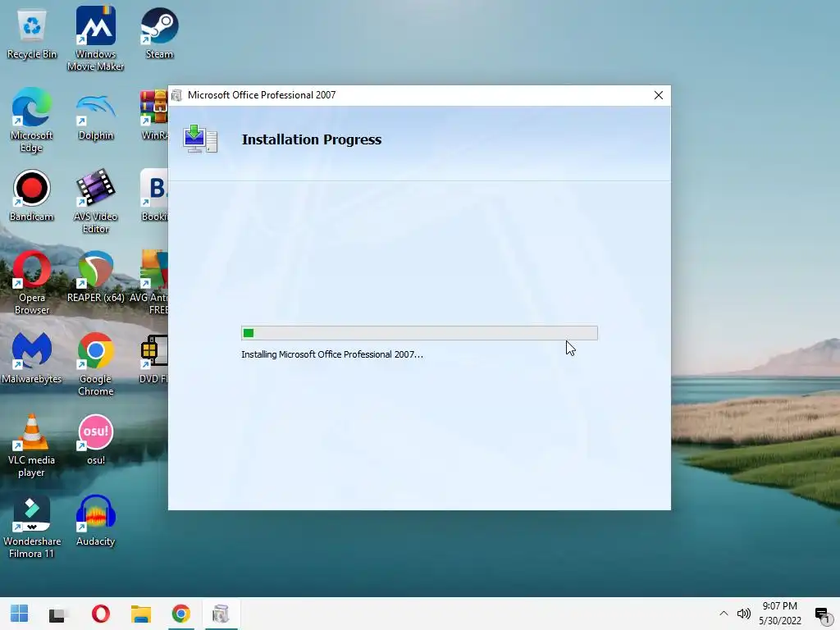Open Audacity from the desktop
This screenshot has height=630, width=840.
coord(95,521)
